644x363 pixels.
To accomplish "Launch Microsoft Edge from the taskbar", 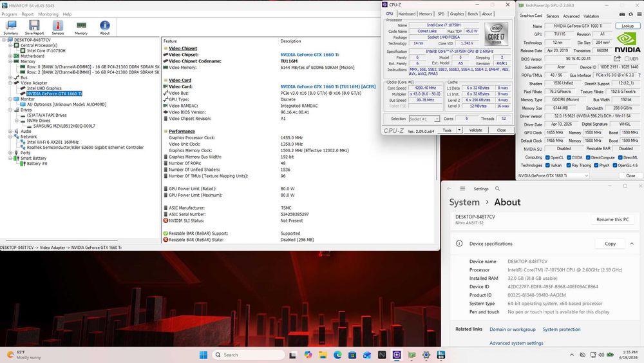I will [x=337, y=355].
